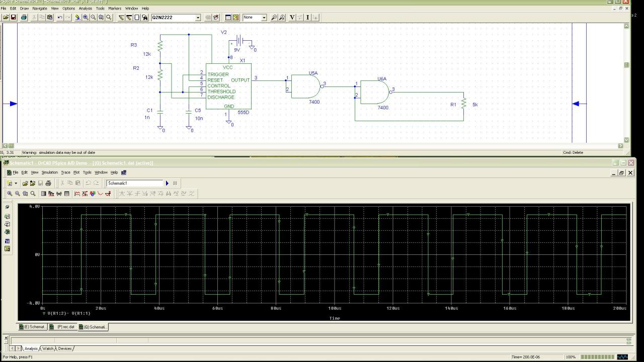
Task: Select the Watch tab in output pane
Action: click(x=48, y=348)
